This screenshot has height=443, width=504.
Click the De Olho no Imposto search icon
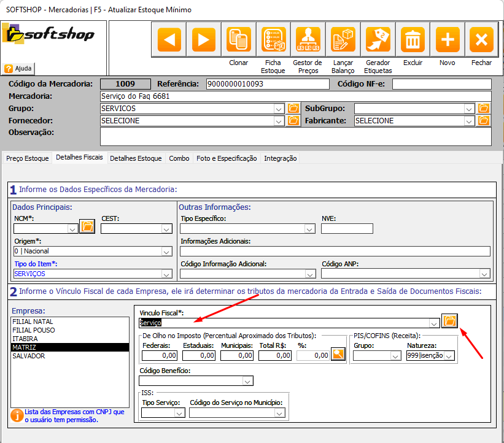(338, 355)
